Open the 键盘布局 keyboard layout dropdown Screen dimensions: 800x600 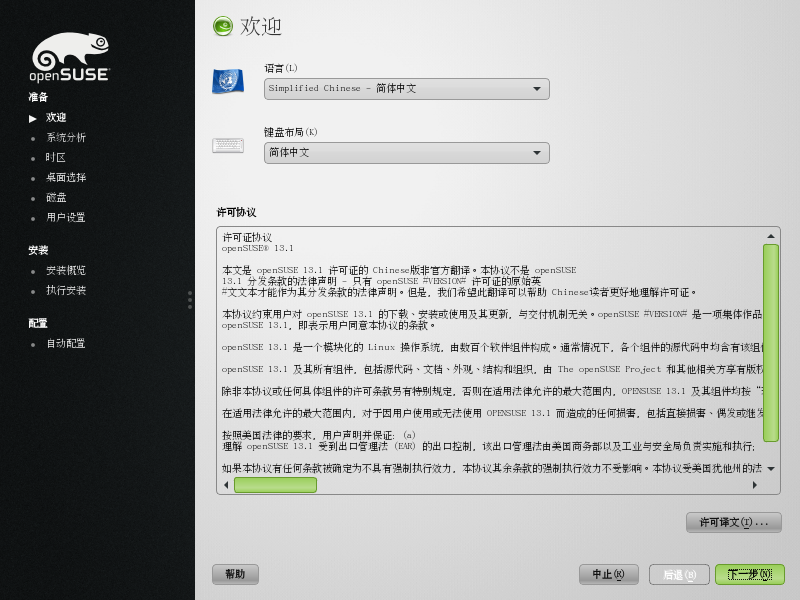(x=407, y=153)
